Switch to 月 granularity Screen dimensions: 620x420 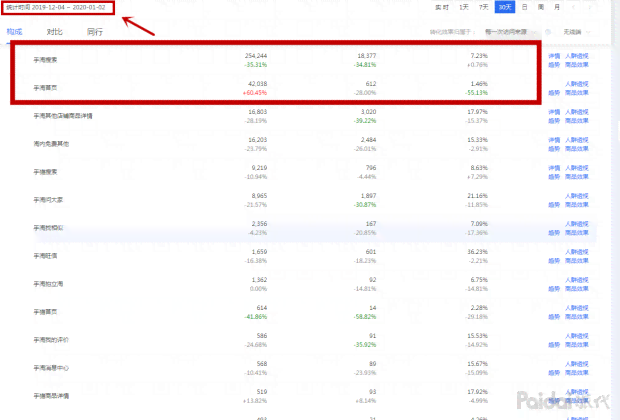557,8
